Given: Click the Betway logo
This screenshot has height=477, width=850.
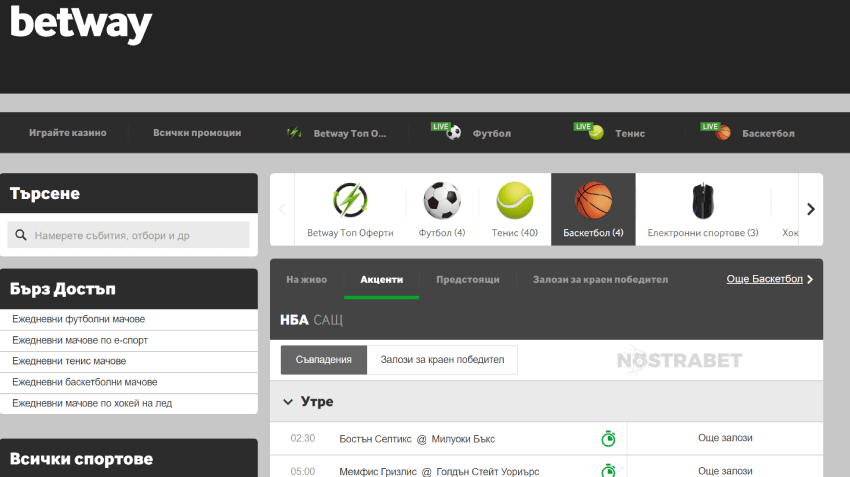Looking at the screenshot, I should [x=81, y=24].
